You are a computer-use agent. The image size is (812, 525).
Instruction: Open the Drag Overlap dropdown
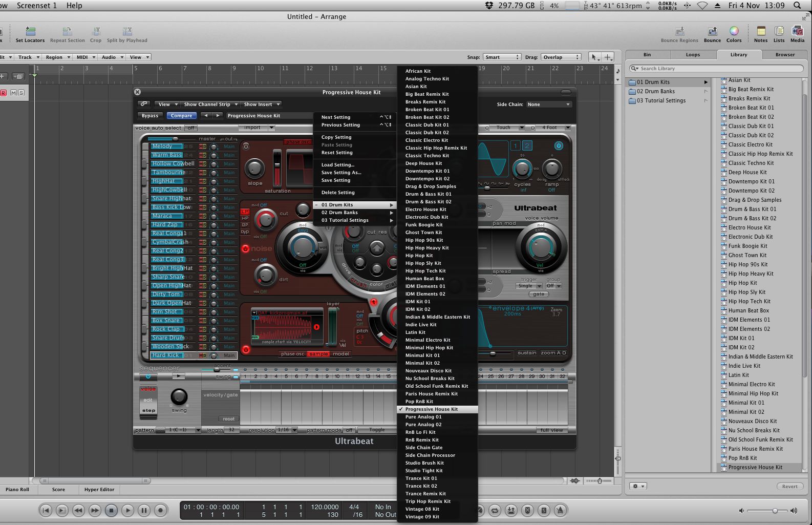click(x=561, y=57)
